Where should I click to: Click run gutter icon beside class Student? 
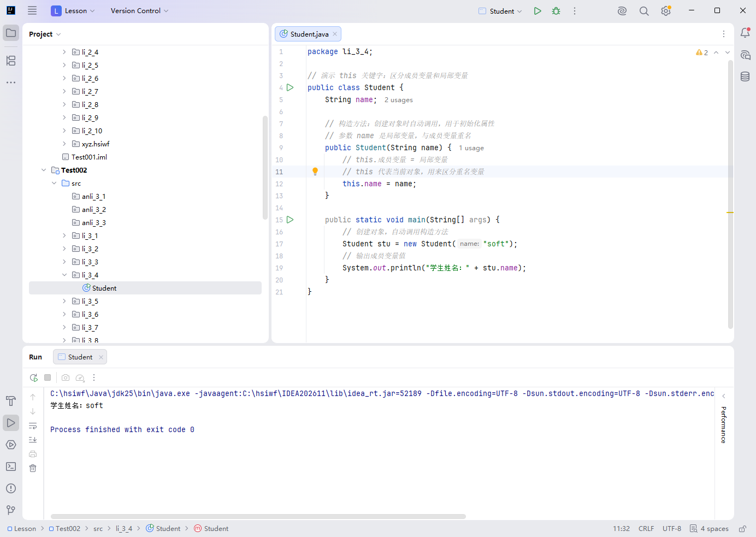(290, 87)
